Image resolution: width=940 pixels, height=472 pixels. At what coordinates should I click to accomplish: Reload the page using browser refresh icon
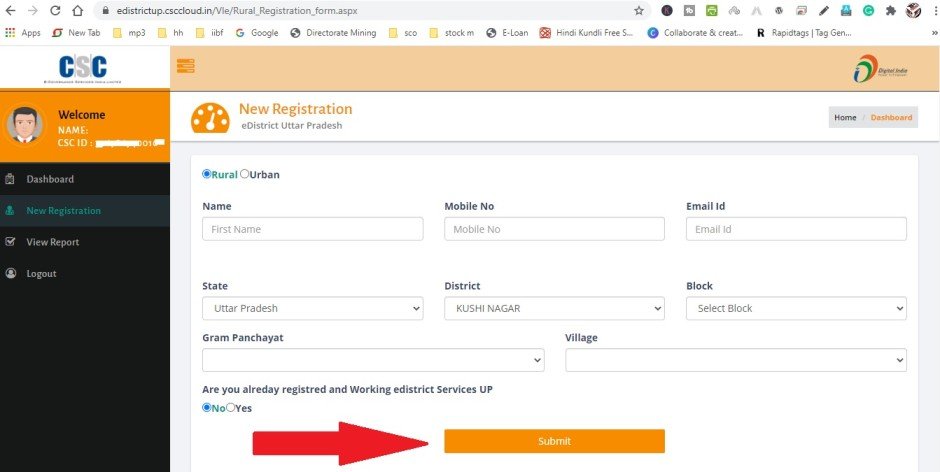53,11
